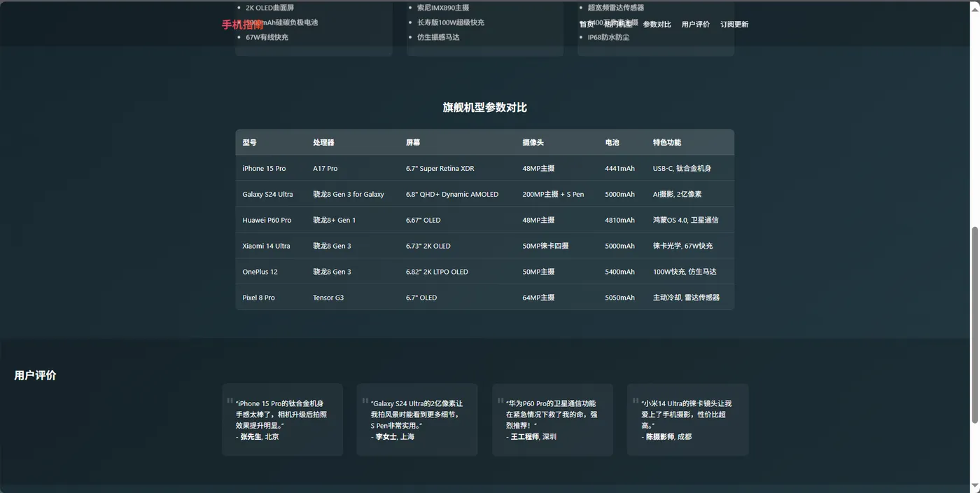Open 张先生's iPhone 15 Pro review card
This screenshot has height=493, width=980.
[x=282, y=419]
